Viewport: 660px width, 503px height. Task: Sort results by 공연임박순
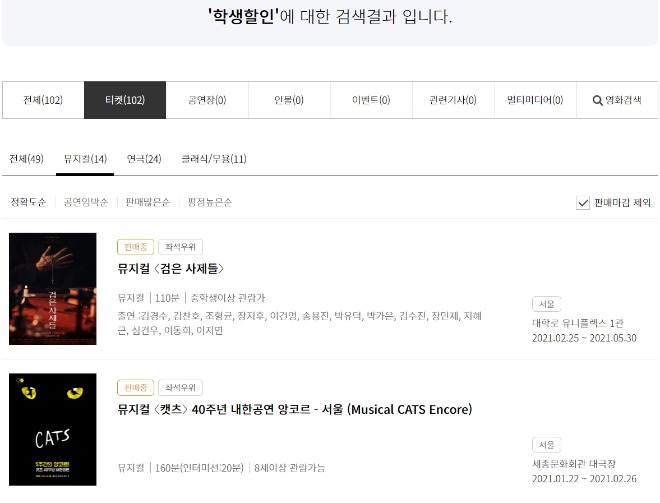pyautogui.click(x=86, y=202)
